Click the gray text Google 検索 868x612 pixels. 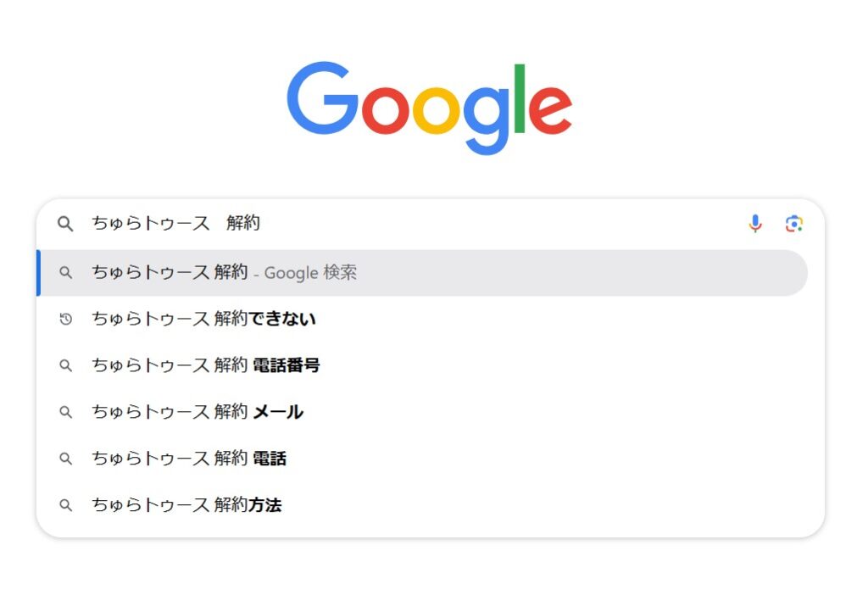[x=310, y=273]
